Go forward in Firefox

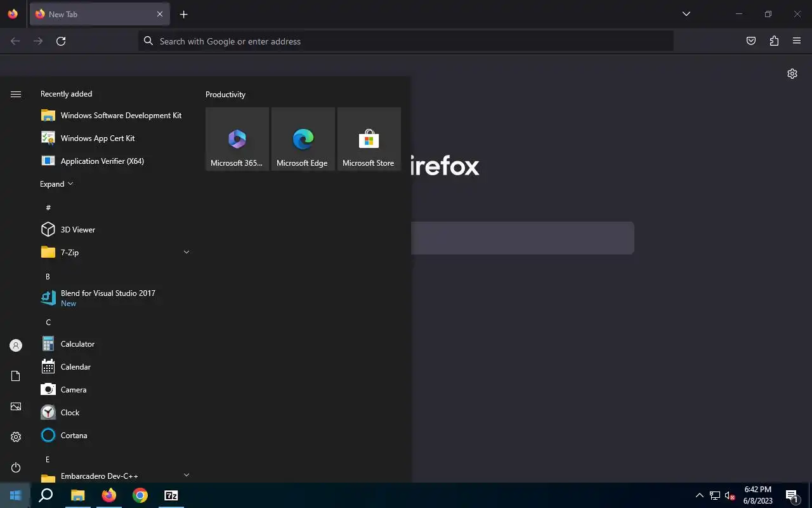[x=38, y=41]
